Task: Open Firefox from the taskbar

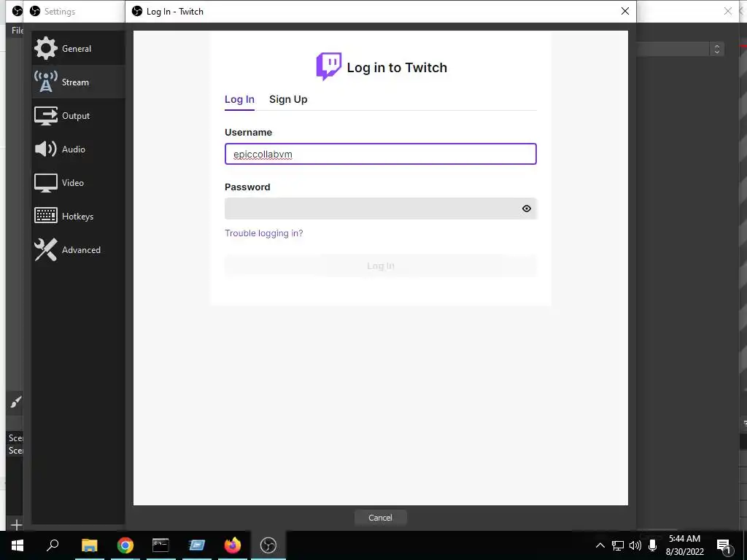Action: pos(233,545)
